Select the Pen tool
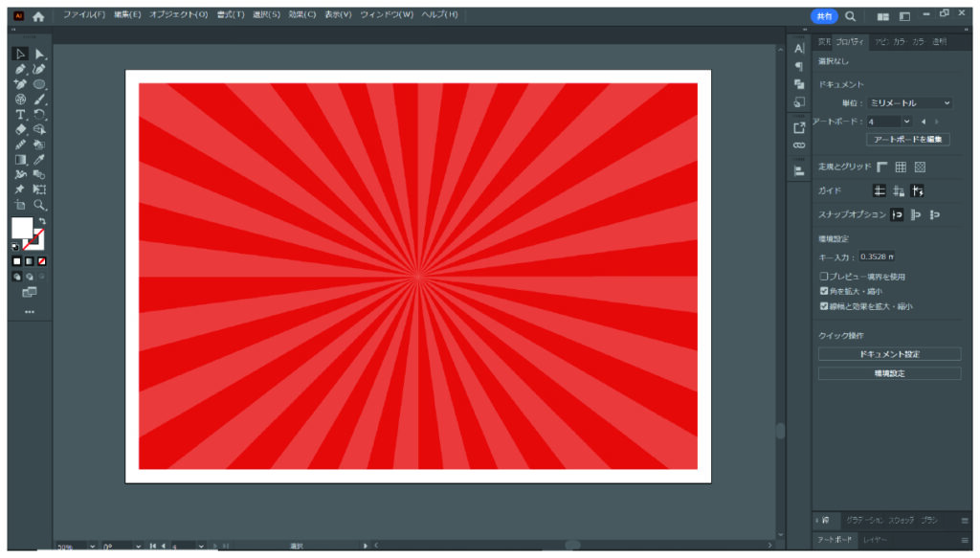Viewport: 980px width, 558px height. pyautogui.click(x=20, y=69)
